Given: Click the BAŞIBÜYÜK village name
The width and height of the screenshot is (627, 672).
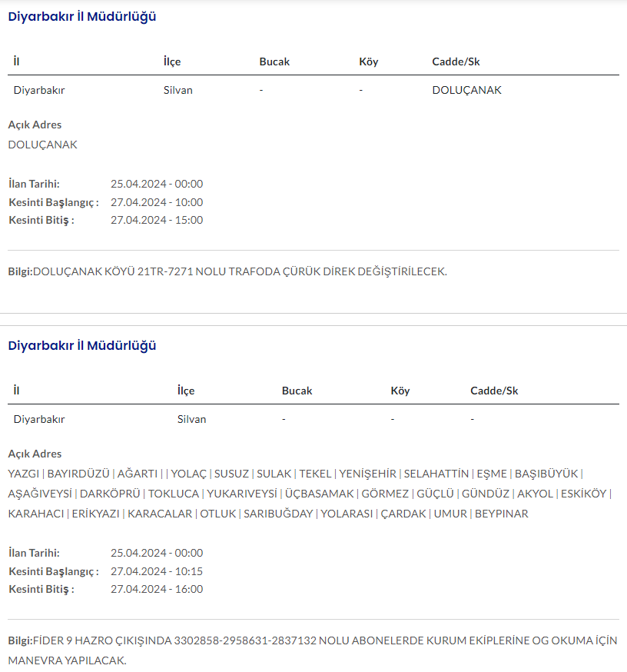Looking at the screenshot, I should (x=546, y=474).
